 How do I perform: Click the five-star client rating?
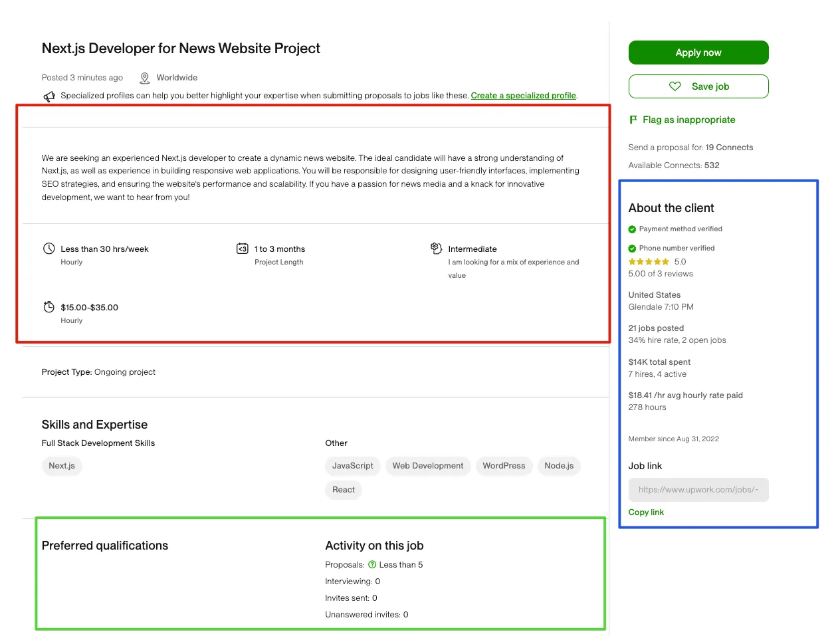coord(648,261)
